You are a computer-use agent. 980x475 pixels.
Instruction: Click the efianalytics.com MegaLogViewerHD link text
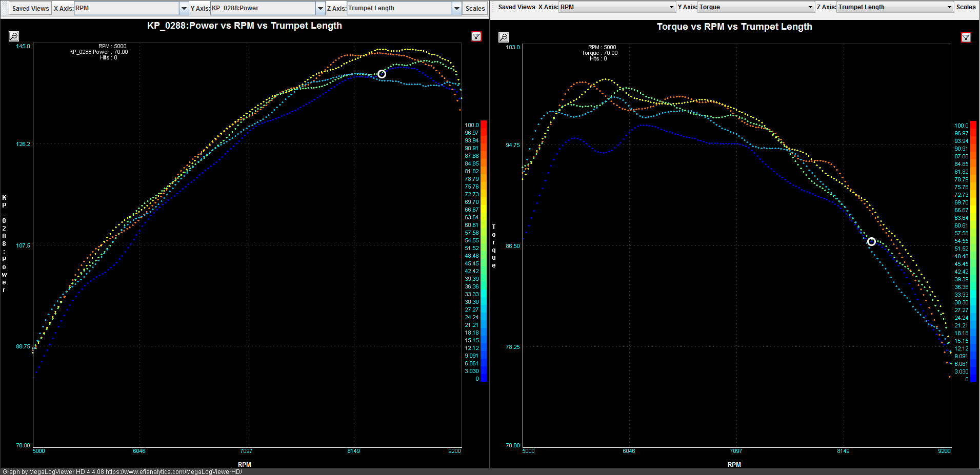click(174, 471)
